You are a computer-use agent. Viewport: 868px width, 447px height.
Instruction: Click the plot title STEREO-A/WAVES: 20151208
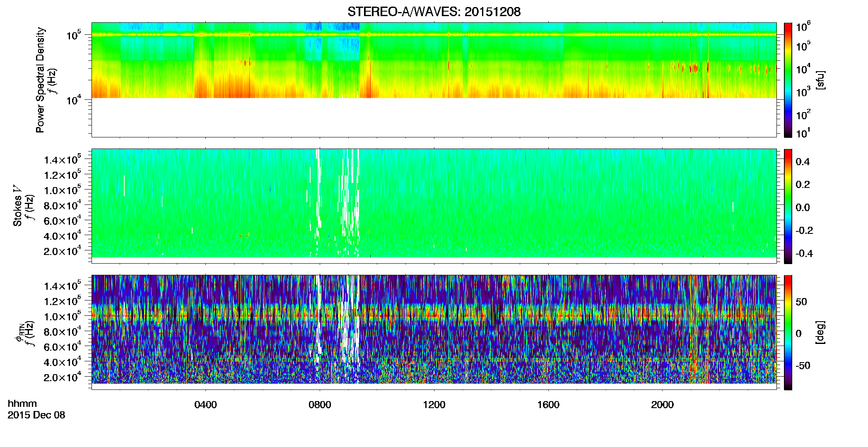click(x=434, y=12)
